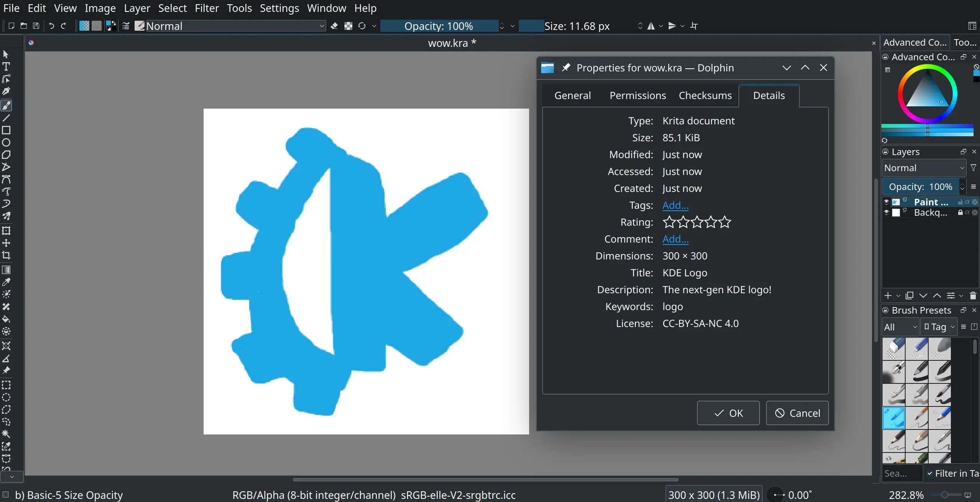The image size is (980, 502).
Task: Toggle lock on the Paint layer
Action: (960, 202)
